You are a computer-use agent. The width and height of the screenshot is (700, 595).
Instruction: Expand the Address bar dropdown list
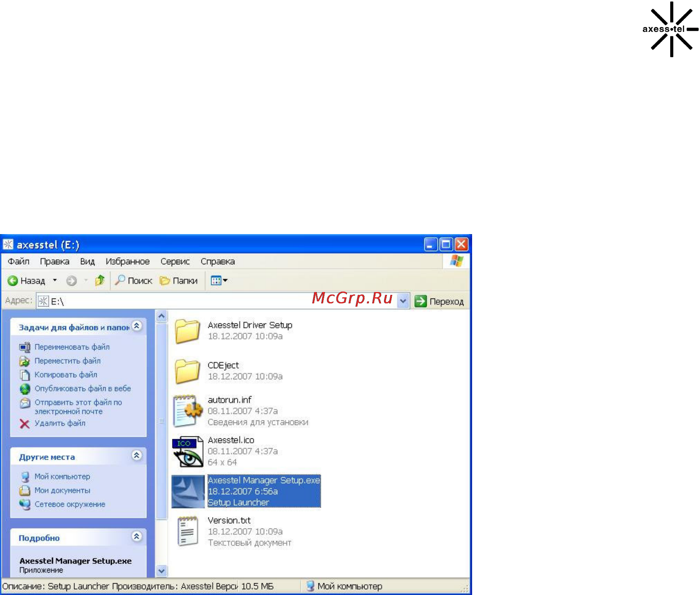403,301
